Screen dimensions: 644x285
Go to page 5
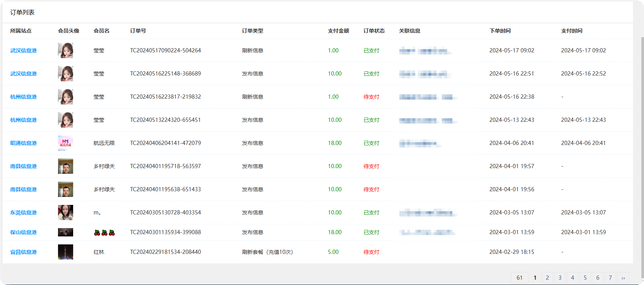click(x=585, y=278)
